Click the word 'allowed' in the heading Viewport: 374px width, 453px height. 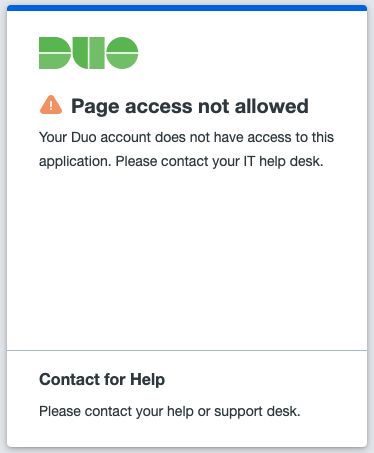pyautogui.click(x=271, y=106)
